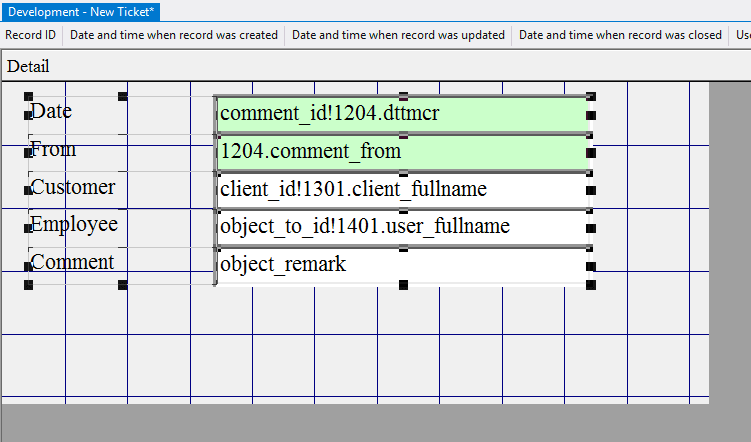Click top-center handle above comment_id field
751x442 pixels.
(403, 96)
